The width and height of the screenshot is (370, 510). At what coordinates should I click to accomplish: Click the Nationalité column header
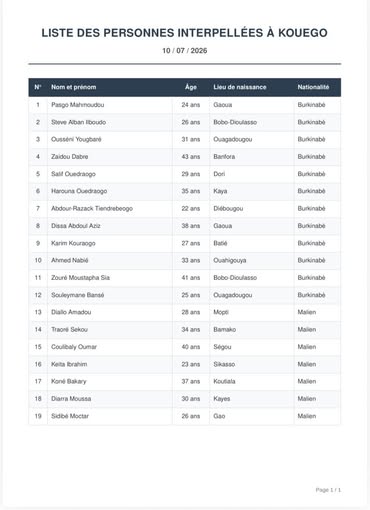click(x=313, y=87)
